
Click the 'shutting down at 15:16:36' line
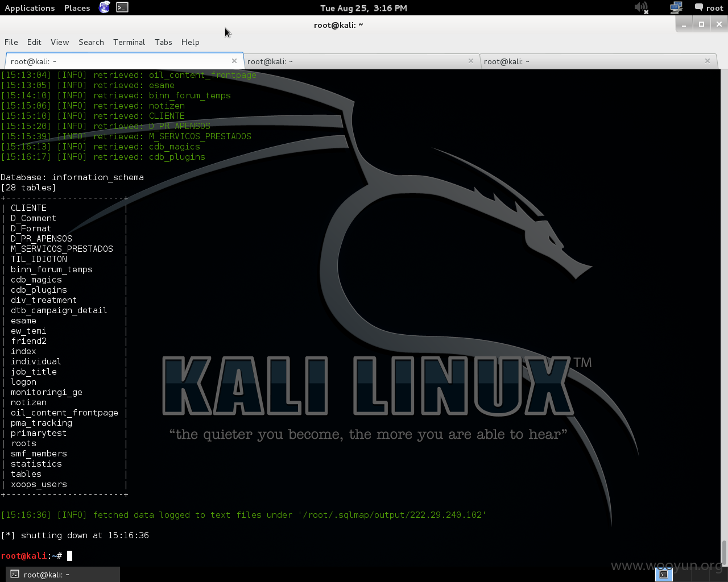(75, 535)
